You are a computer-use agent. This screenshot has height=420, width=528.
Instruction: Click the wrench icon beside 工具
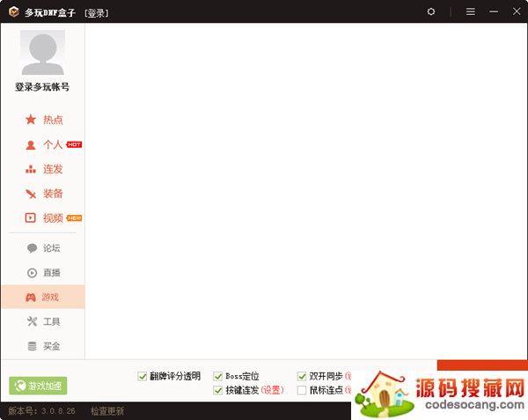pyautogui.click(x=32, y=321)
